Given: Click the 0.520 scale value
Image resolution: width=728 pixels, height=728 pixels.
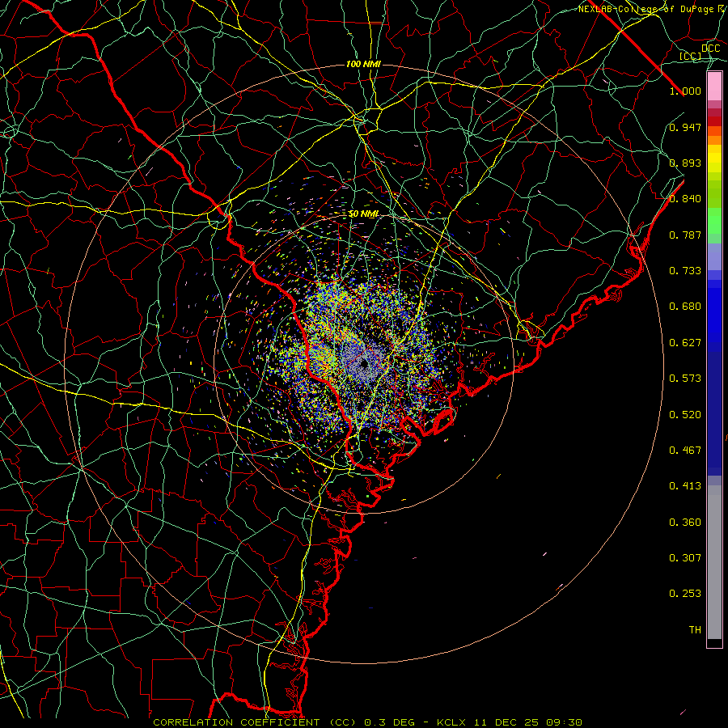Looking at the screenshot, I should coord(685,415).
